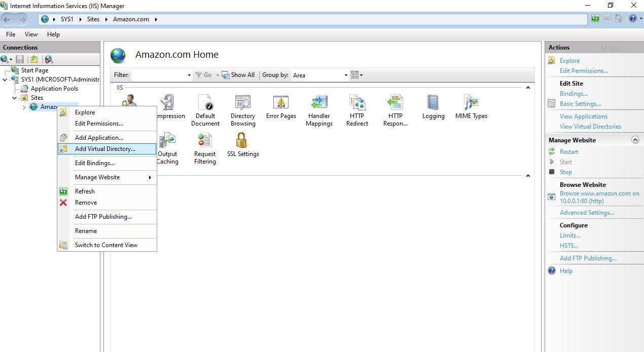The width and height of the screenshot is (644, 352).
Task: Click the Forward navigation arrow
Action: pyautogui.click(x=23, y=19)
